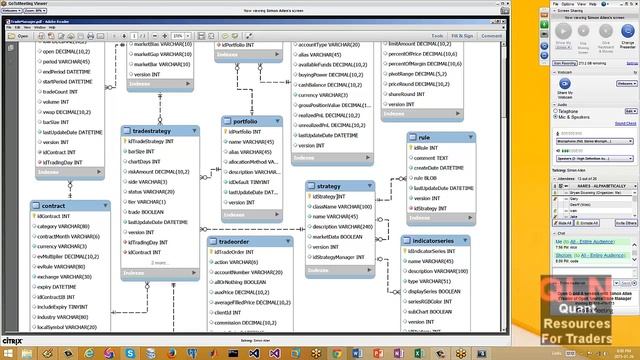Open the Options menu in GoToMeeting panel
This screenshot has width=640, height=360.
pyautogui.click(x=567, y=4)
